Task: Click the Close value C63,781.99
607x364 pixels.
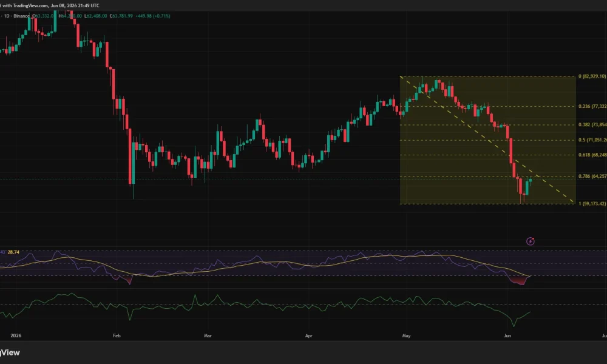Action: tap(121, 16)
